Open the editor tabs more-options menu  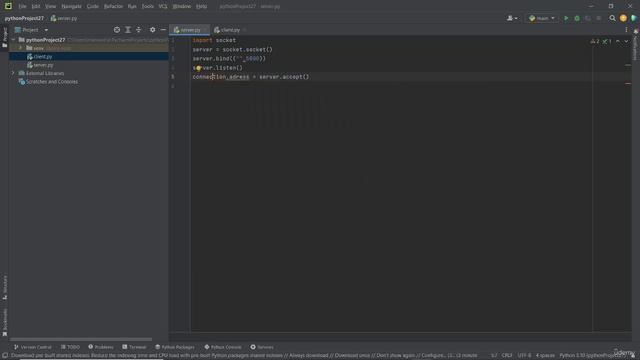(626, 30)
